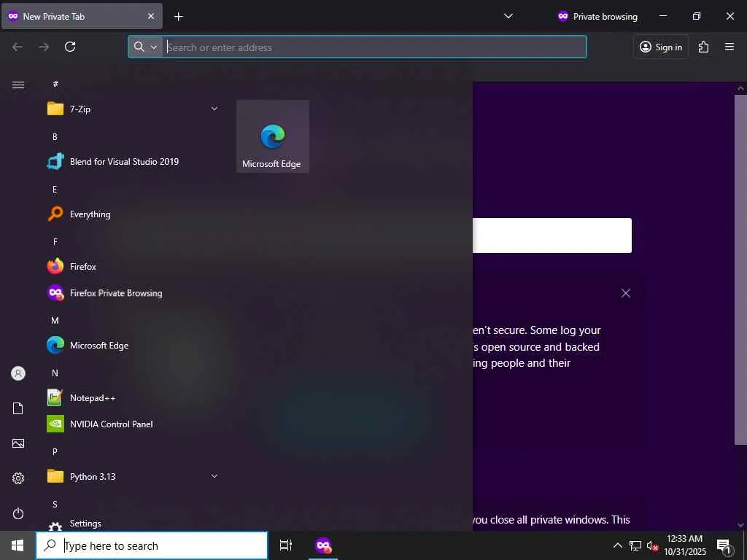The height and width of the screenshot is (560, 747).
Task: Show hidden system tray icons
Action: (x=617, y=545)
